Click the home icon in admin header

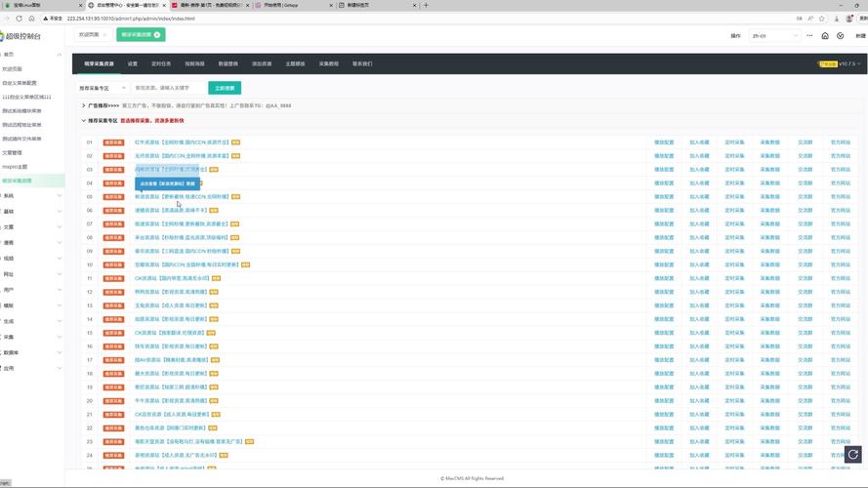[825, 35]
